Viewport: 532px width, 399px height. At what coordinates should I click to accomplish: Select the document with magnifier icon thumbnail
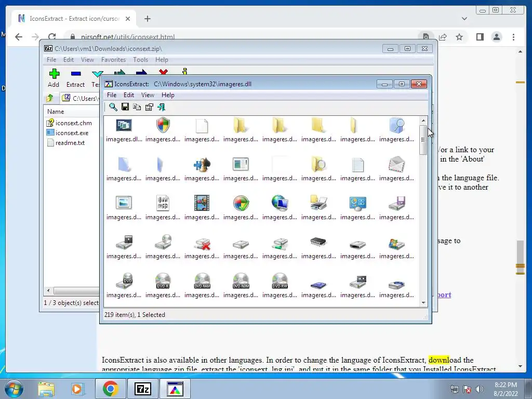tap(396, 125)
